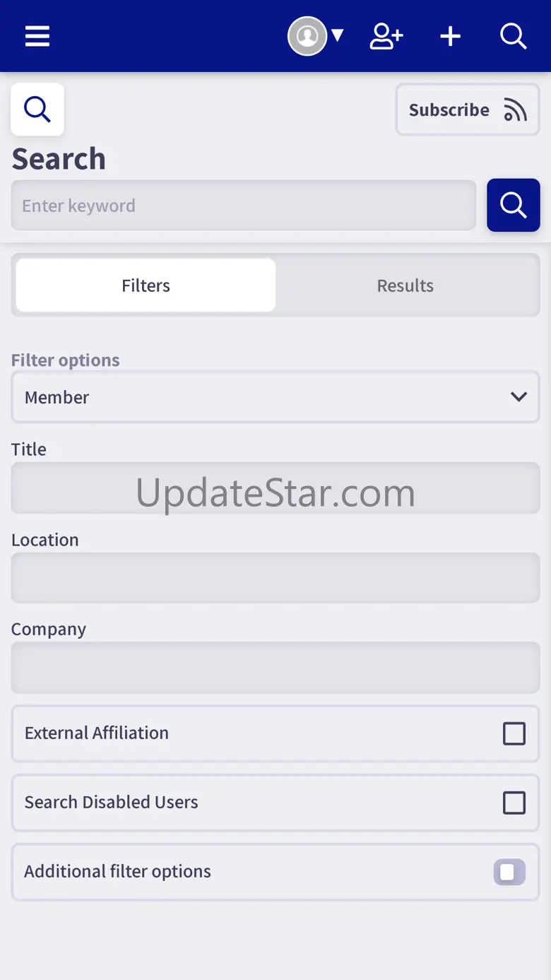Enable the Search Disabled Users checkbox
The height and width of the screenshot is (980, 551).
pyautogui.click(x=514, y=803)
